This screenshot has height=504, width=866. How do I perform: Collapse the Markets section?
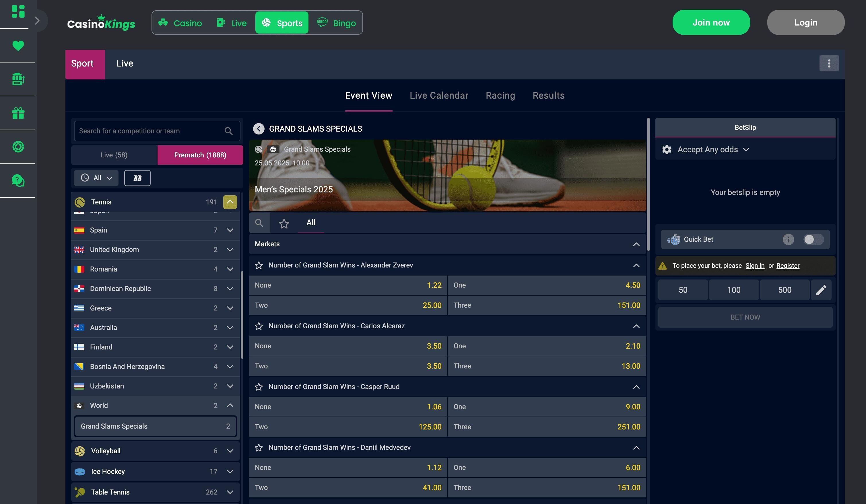636,244
